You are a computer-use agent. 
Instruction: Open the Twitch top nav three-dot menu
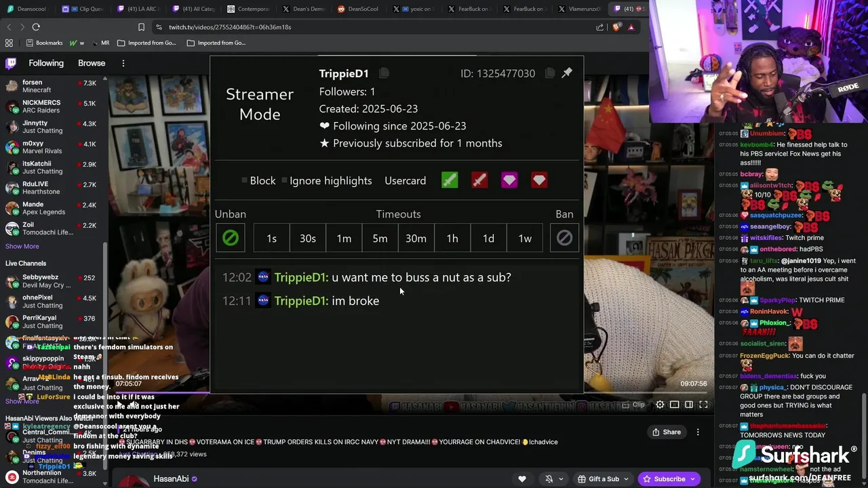point(123,63)
